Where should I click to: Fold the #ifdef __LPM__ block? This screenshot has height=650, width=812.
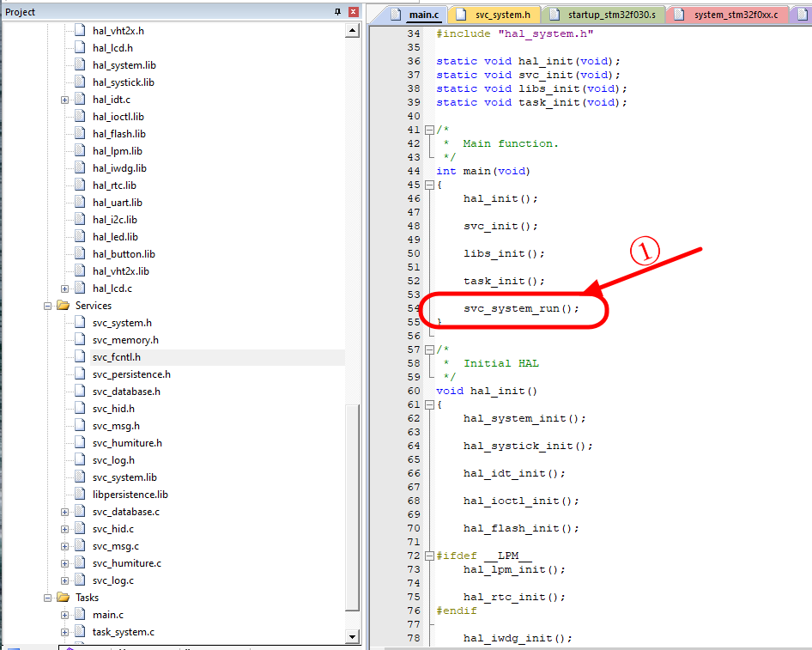click(429, 556)
